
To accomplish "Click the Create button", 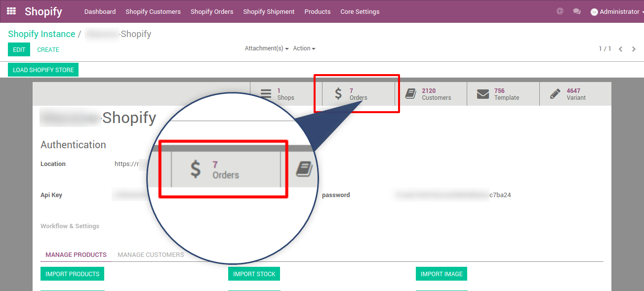I will [x=48, y=49].
